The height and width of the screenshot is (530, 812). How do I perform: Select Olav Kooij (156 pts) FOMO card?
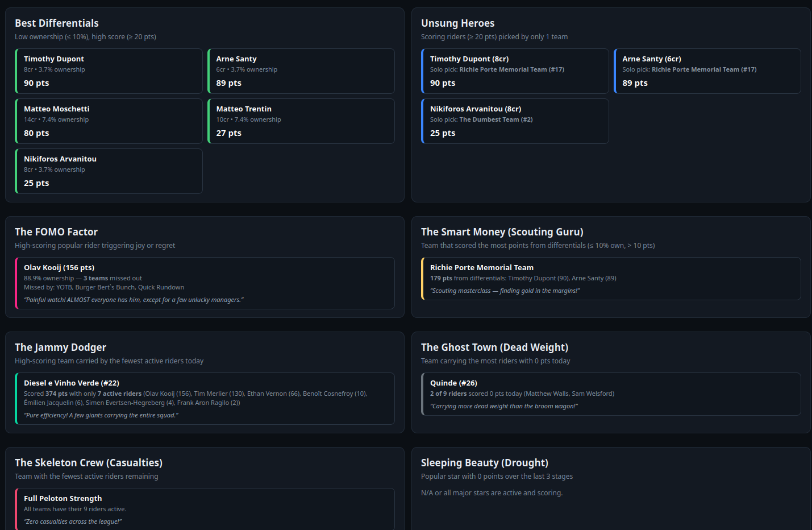point(205,283)
